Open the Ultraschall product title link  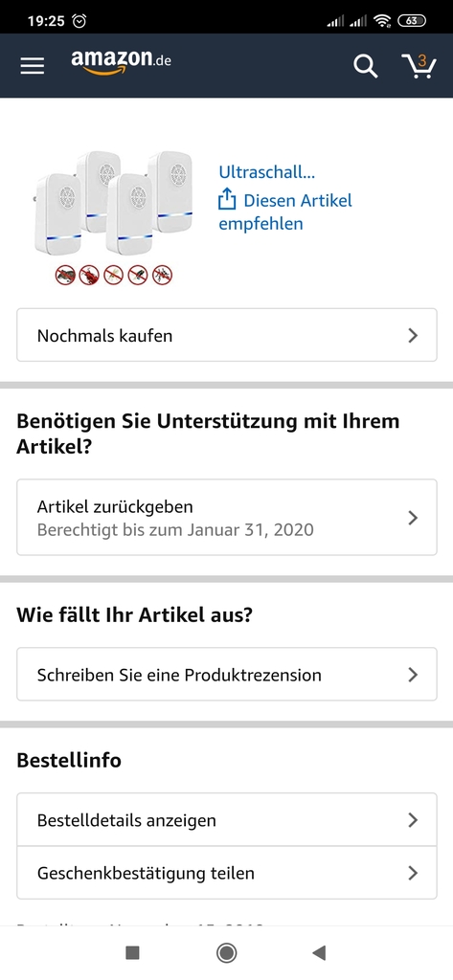pyautogui.click(x=266, y=172)
